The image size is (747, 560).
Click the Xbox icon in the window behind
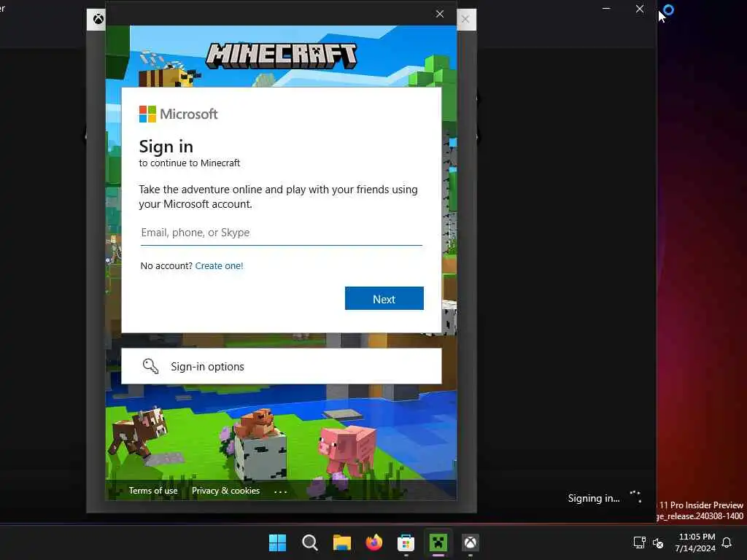click(98, 19)
